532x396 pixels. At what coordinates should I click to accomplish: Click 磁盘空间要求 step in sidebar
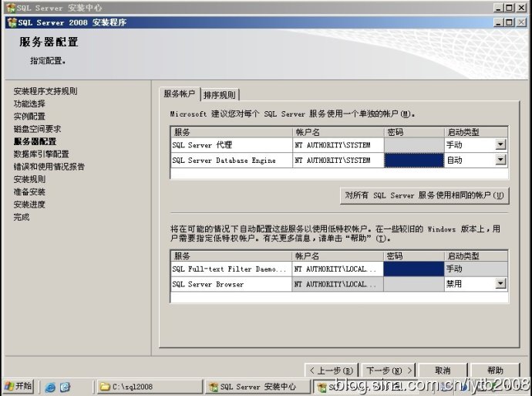tap(37, 129)
